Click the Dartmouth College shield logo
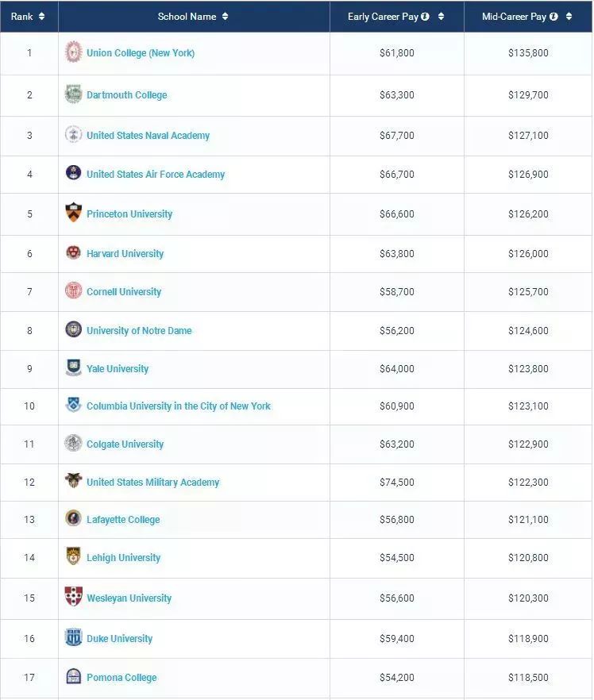 [x=73, y=94]
